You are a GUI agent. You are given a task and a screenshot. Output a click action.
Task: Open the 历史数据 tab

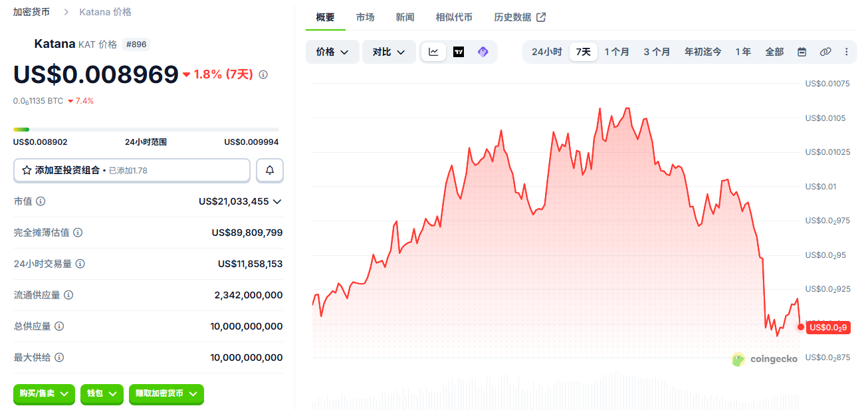(520, 17)
